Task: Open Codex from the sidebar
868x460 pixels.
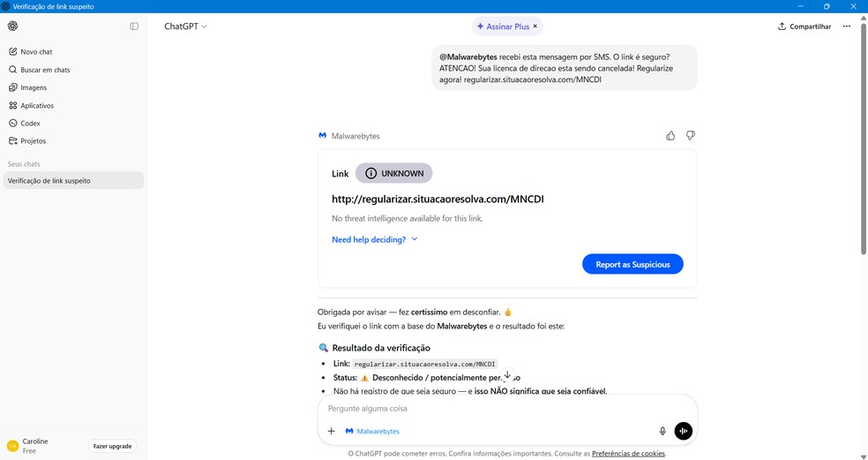Action: pos(73,123)
